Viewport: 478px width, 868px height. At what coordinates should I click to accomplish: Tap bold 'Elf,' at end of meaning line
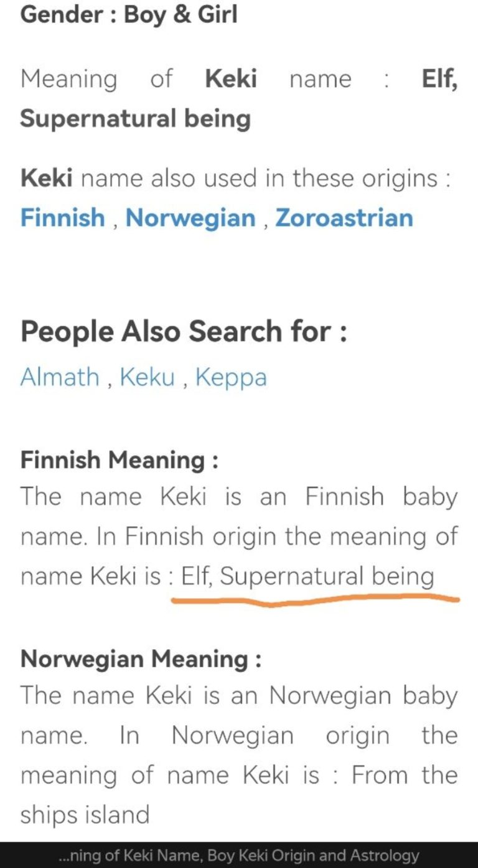coord(439,80)
